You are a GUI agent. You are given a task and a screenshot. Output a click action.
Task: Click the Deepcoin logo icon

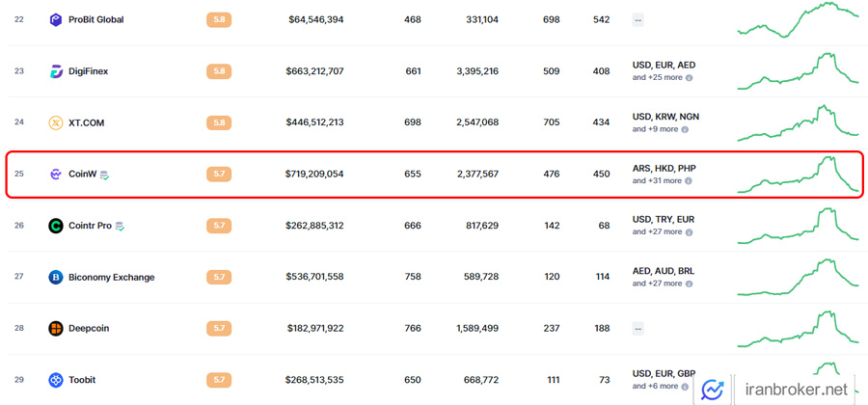(56, 329)
